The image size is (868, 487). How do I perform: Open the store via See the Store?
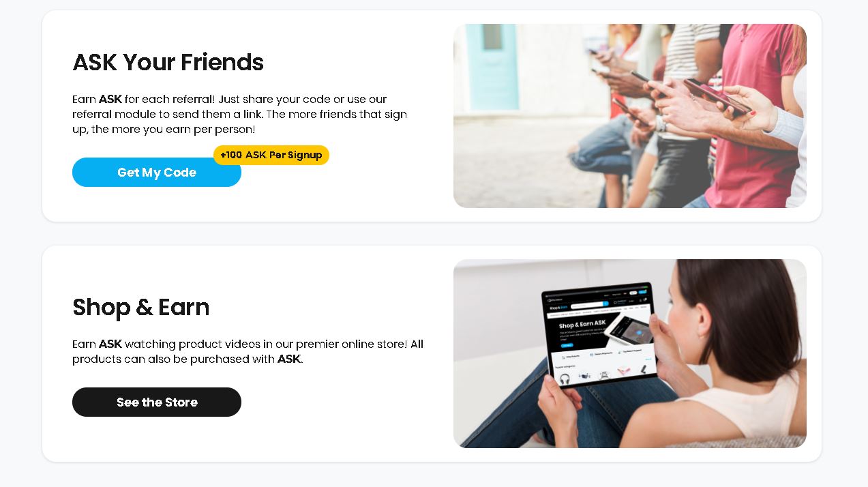tap(157, 402)
